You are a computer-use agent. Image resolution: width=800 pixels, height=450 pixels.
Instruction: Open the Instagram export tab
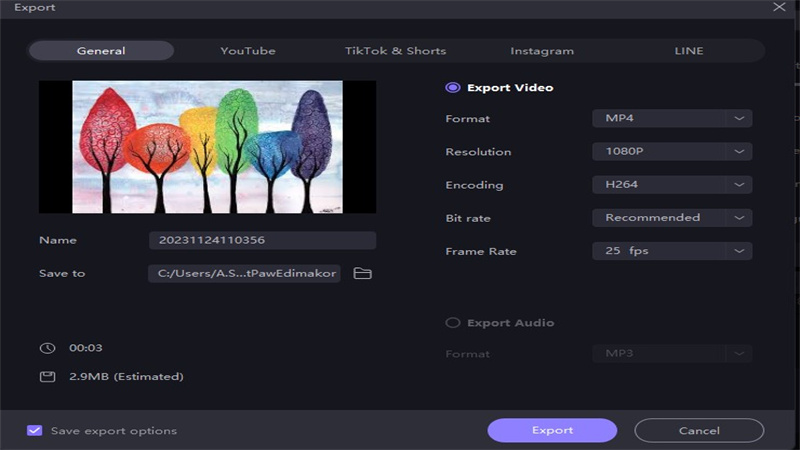coord(542,51)
